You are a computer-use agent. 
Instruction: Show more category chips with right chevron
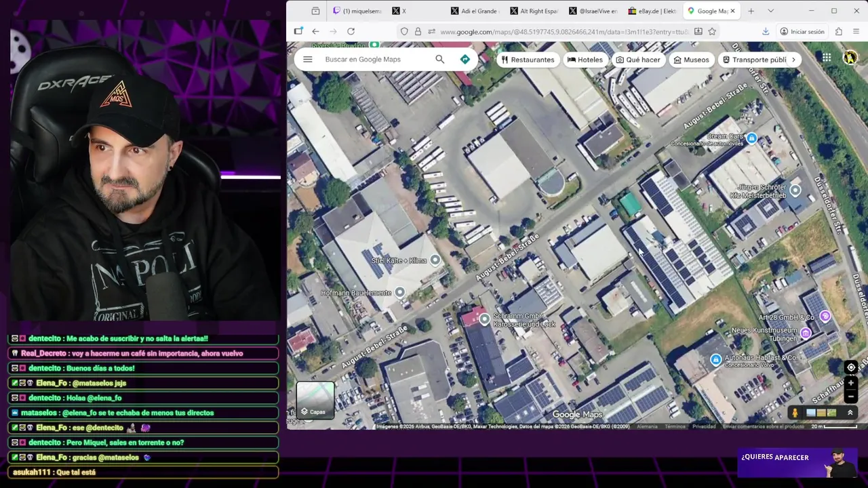coord(793,60)
